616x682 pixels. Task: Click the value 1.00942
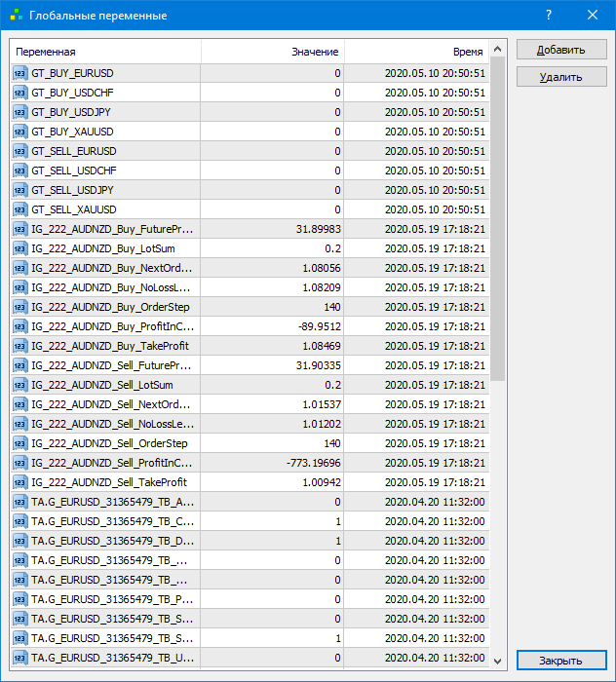(x=322, y=482)
